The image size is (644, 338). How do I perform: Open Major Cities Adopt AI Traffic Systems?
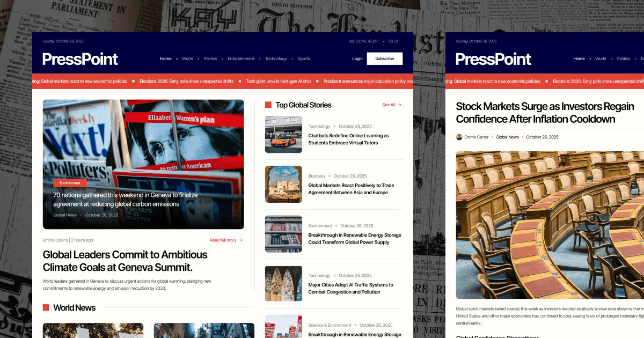(x=350, y=289)
